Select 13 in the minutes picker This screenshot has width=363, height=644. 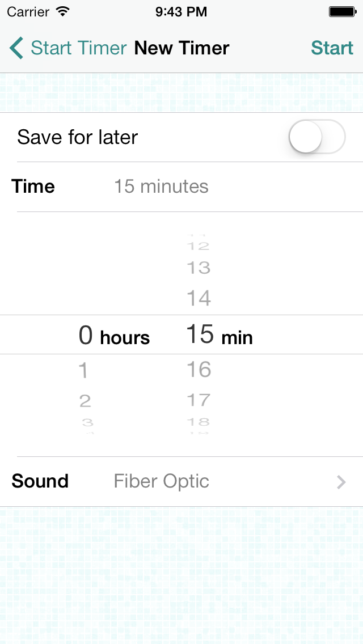click(199, 268)
